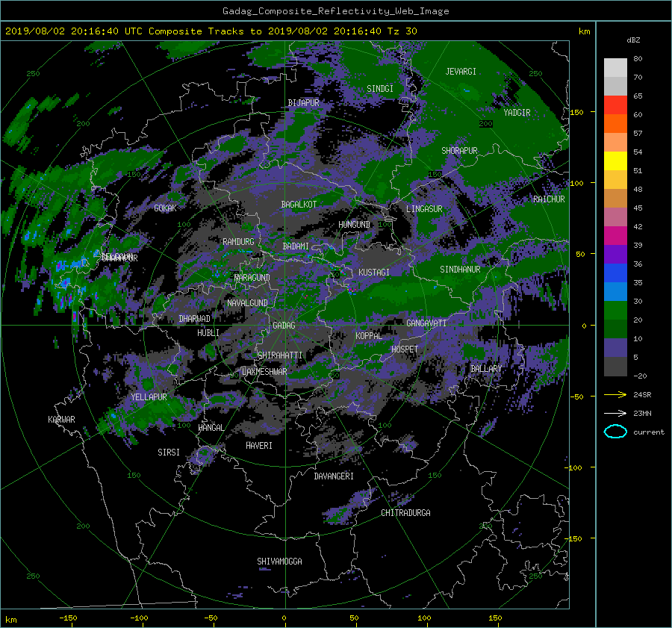Click the RAICHUR city label
This screenshot has width=672, height=628.
[549, 199]
